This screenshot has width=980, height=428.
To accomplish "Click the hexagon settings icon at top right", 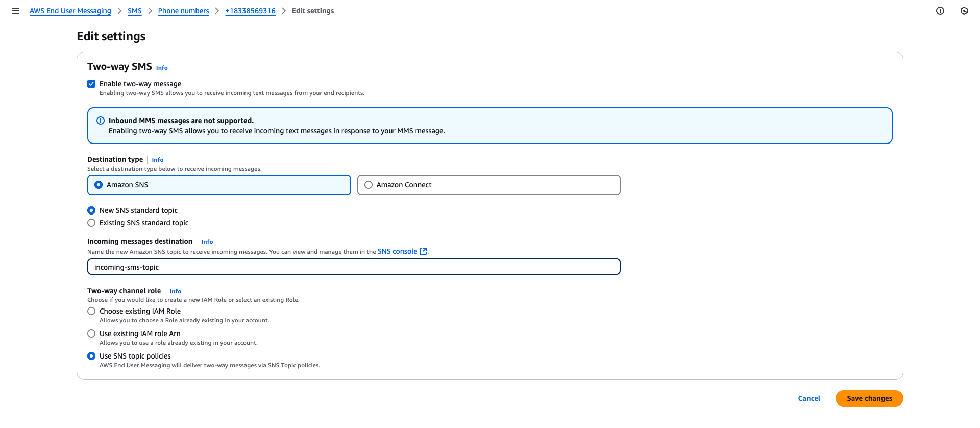I will pos(964,11).
